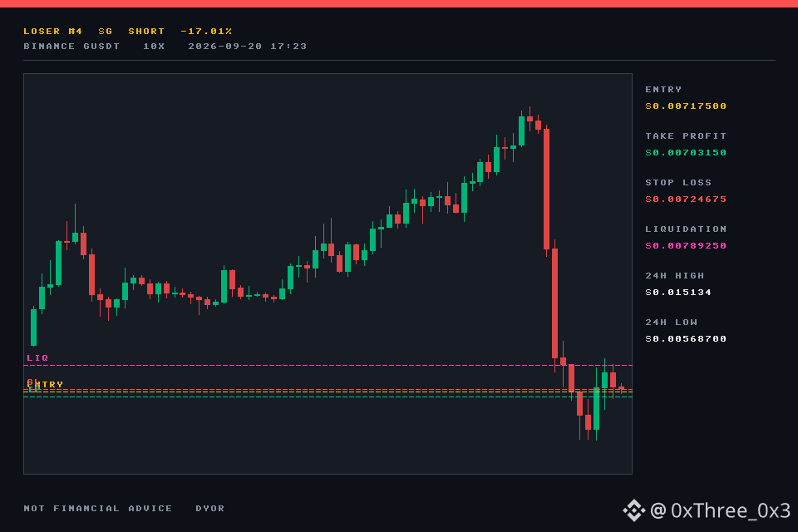Click the NOT FINANCIAL ADVICE disclaimer text
Screen dimensions: 798x532
pos(98,508)
